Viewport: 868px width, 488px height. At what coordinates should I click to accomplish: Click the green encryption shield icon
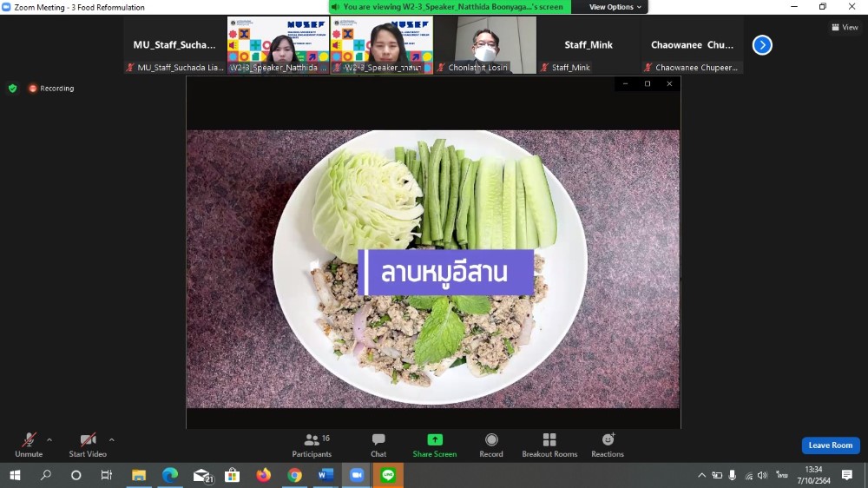(x=12, y=88)
